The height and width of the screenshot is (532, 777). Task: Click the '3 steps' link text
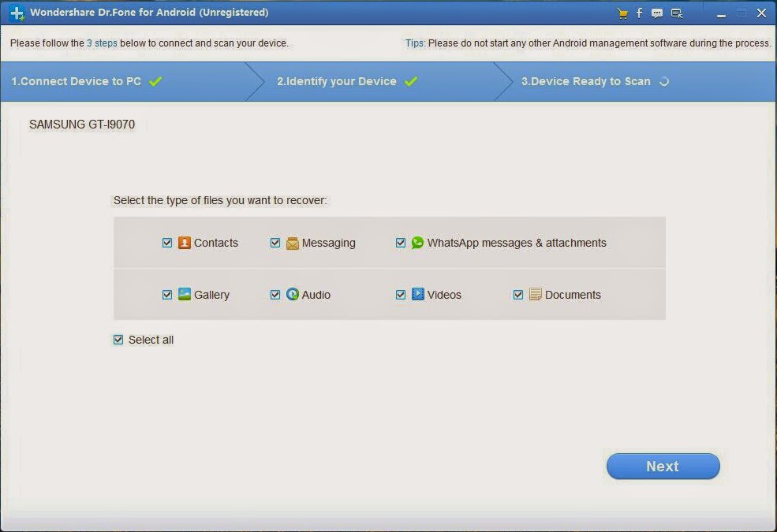pyautogui.click(x=102, y=43)
